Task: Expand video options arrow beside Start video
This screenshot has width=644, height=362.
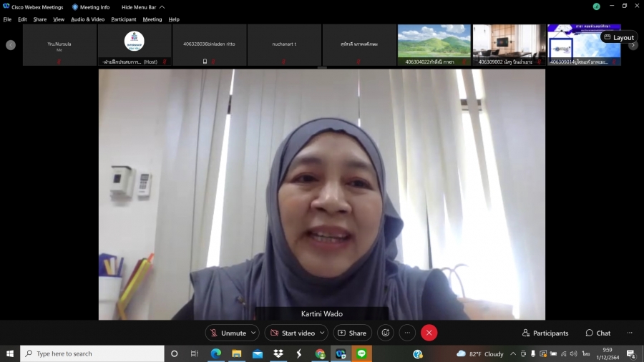Action: 322,333
